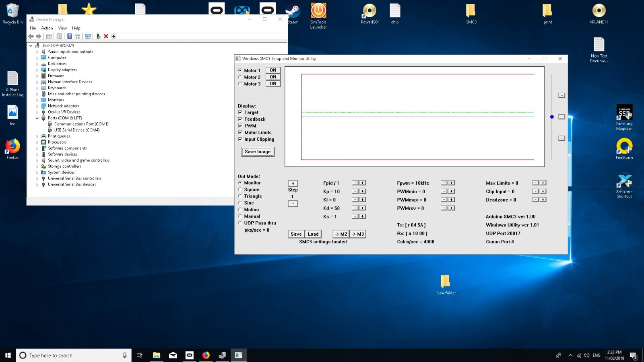Disable the Input Clipping checkbox
This screenshot has height=362, width=644.
click(x=240, y=139)
